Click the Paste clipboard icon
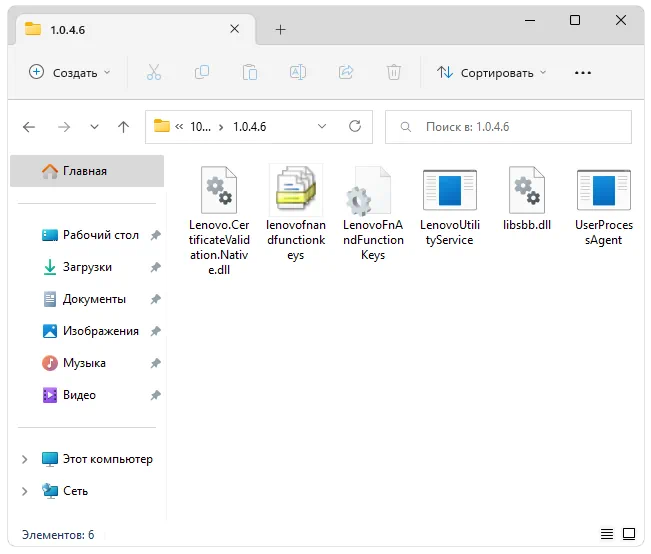651x554 pixels. click(x=250, y=72)
